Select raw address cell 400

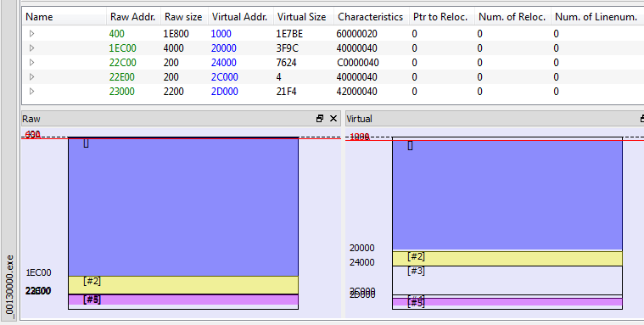117,34
